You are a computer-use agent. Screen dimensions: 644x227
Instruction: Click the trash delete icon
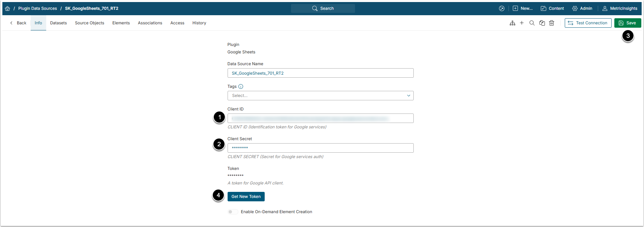pos(552,23)
